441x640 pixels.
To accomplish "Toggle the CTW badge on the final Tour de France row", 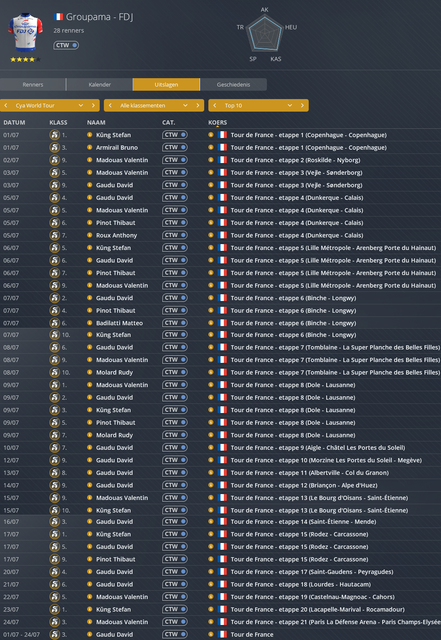I will click(175, 634).
